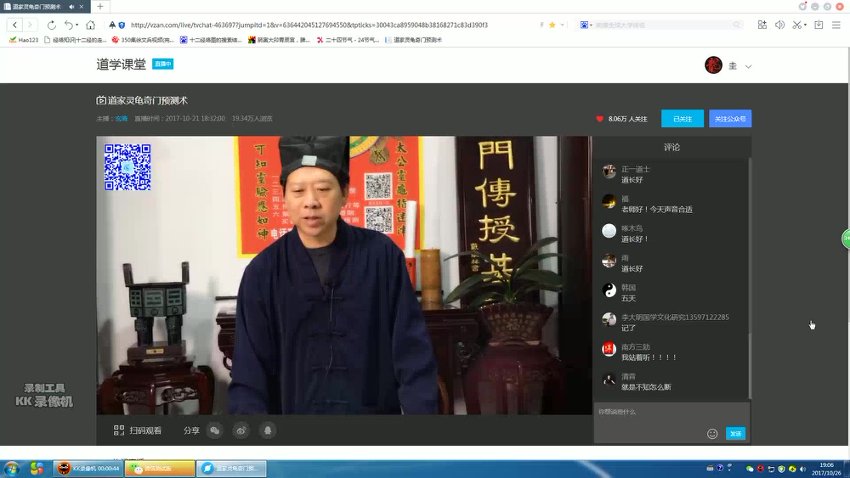The height and width of the screenshot is (478, 850).
Task: Click the undo closed tab arrow
Action: pyautogui.click(x=68, y=25)
